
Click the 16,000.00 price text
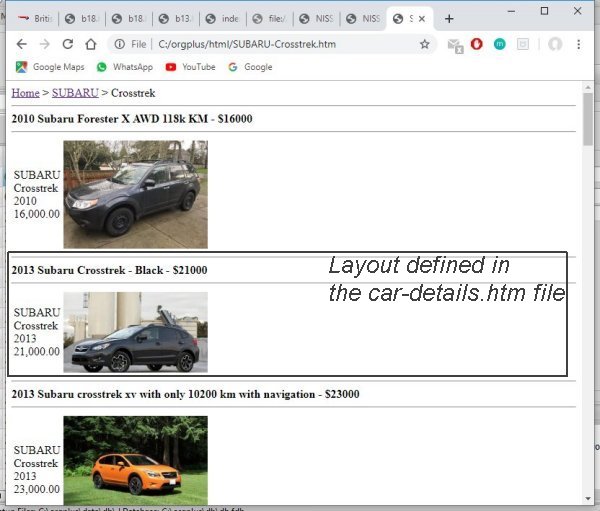click(x=37, y=214)
